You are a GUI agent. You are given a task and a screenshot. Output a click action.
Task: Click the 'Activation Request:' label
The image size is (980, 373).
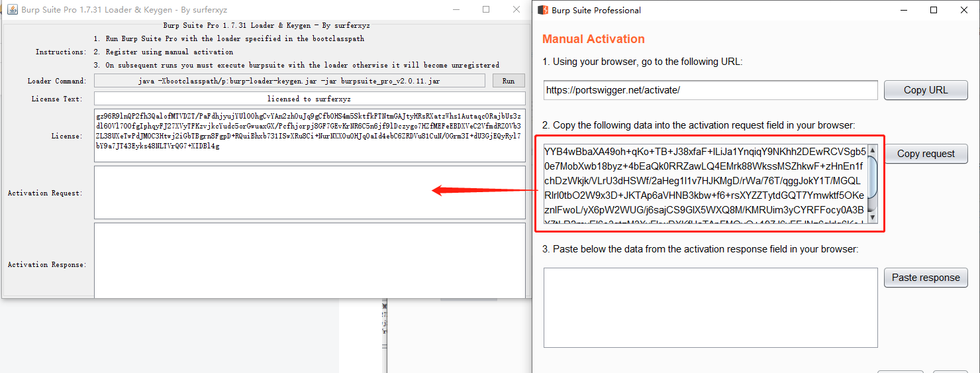47,193
